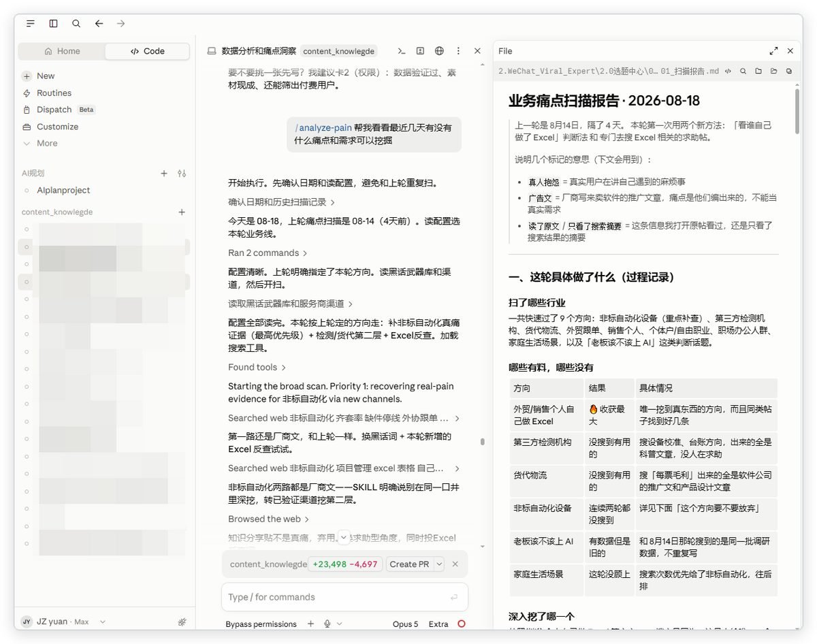This screenshot has width=817, height=644.
Task: Change the Extra effort setting
Action: pos(438,624)
